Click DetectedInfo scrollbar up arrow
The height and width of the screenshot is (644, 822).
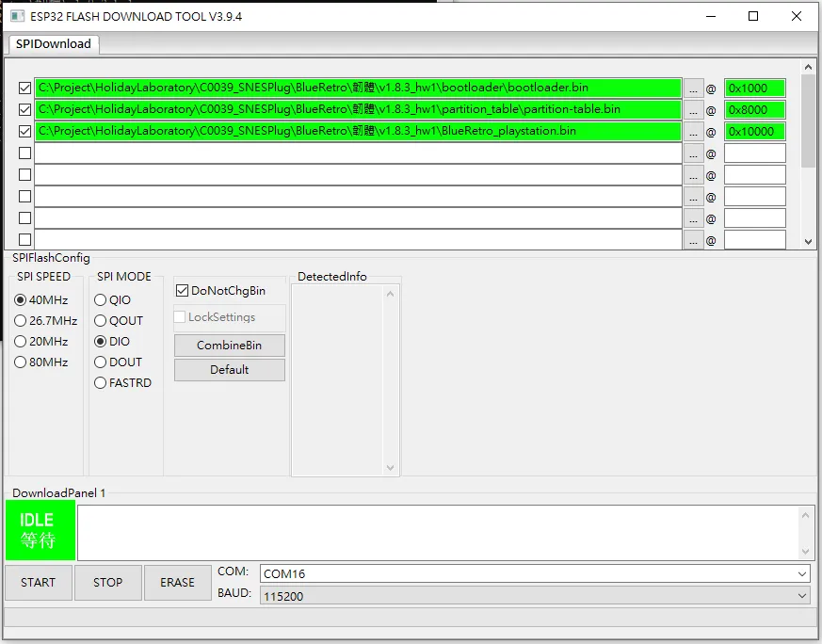(390, 294)
